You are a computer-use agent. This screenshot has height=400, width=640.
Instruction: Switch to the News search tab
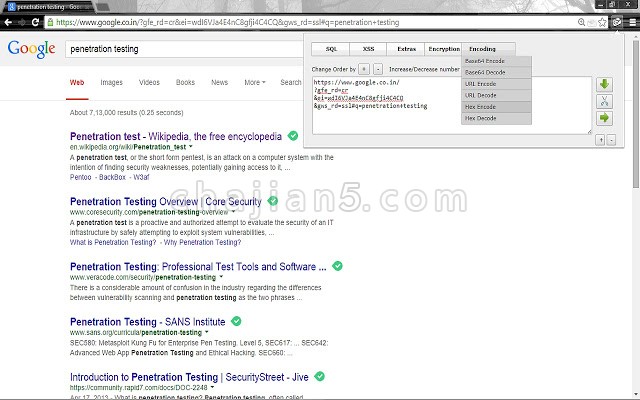point(220,82)
